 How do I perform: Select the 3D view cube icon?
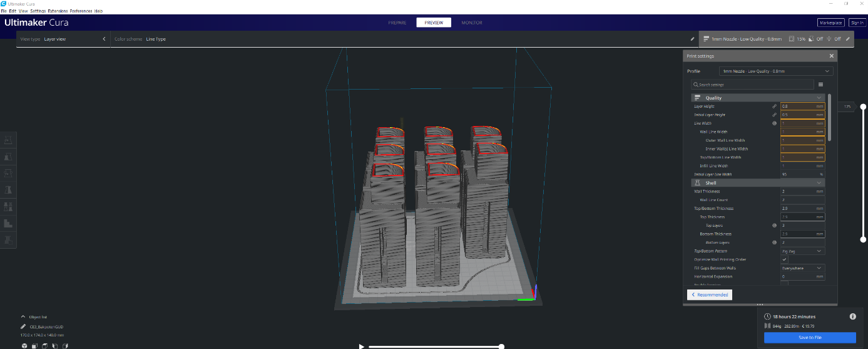point(24,345)
